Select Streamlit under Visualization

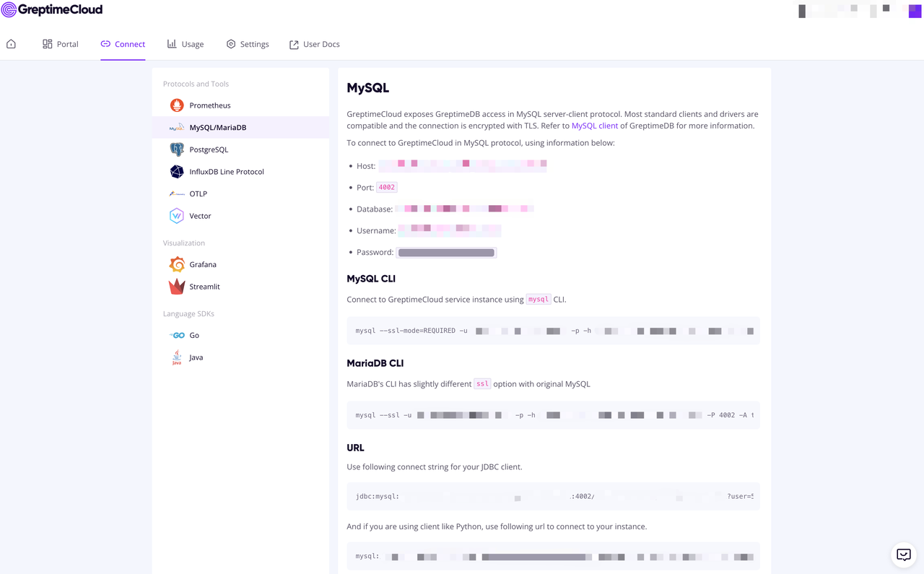[x=204, y=286]
